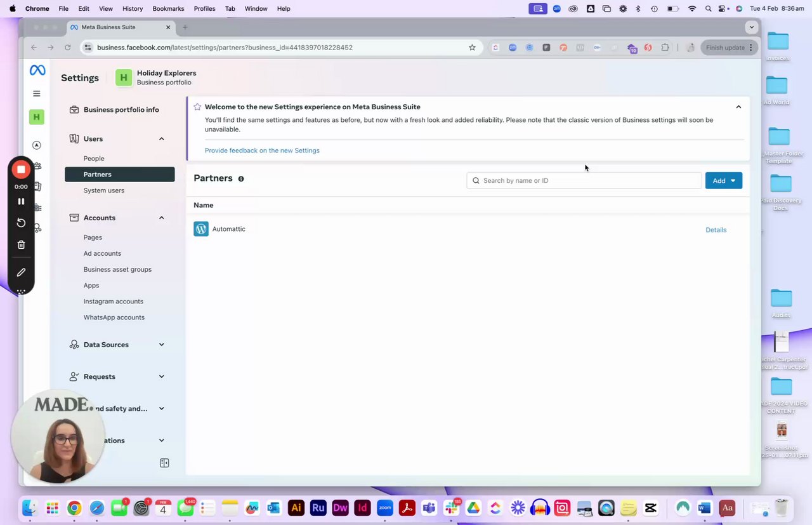Screen dimensions: 812x525
Task: Click the compass icon in left rail
Action: (x=37, y=145)
